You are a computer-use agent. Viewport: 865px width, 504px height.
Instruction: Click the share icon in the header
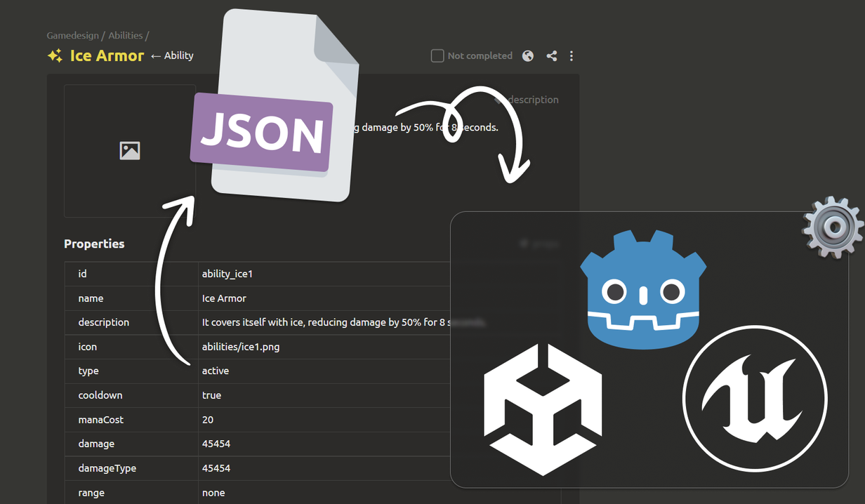tap(552, 56)
